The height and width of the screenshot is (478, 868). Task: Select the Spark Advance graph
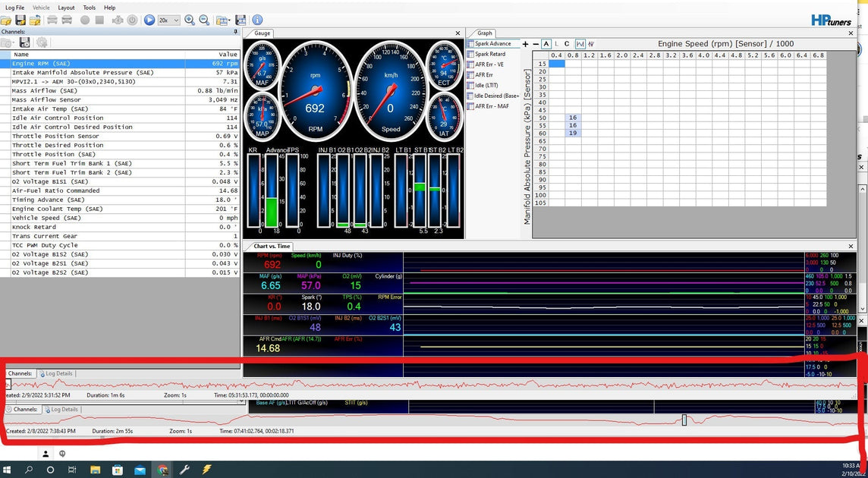coord(492,44)
